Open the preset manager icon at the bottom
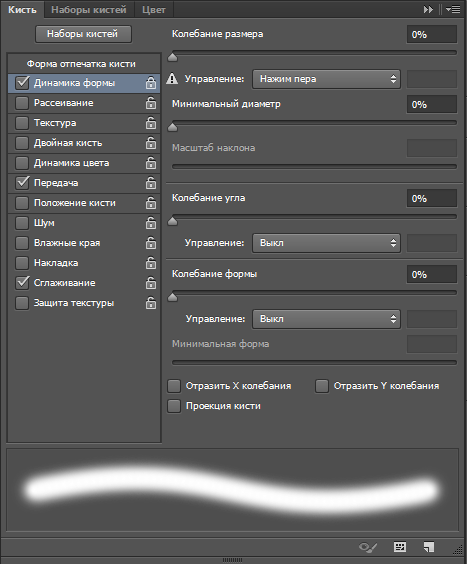 400,547
